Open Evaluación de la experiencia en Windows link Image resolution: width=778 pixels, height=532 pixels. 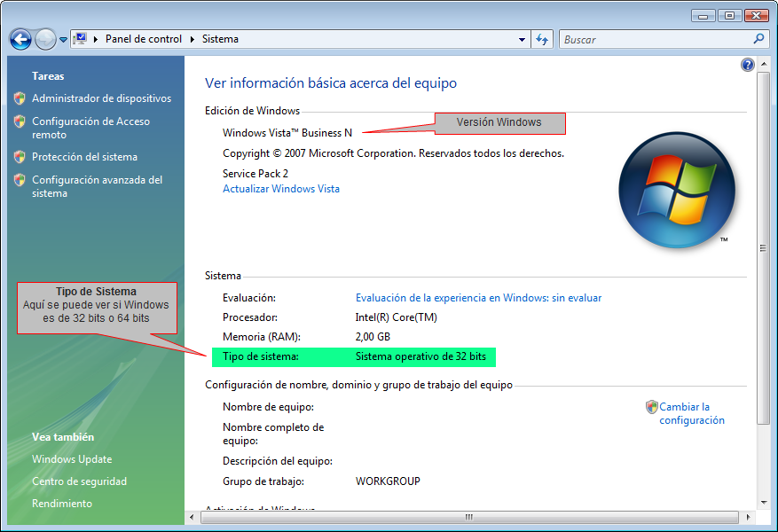coord(478,298)
